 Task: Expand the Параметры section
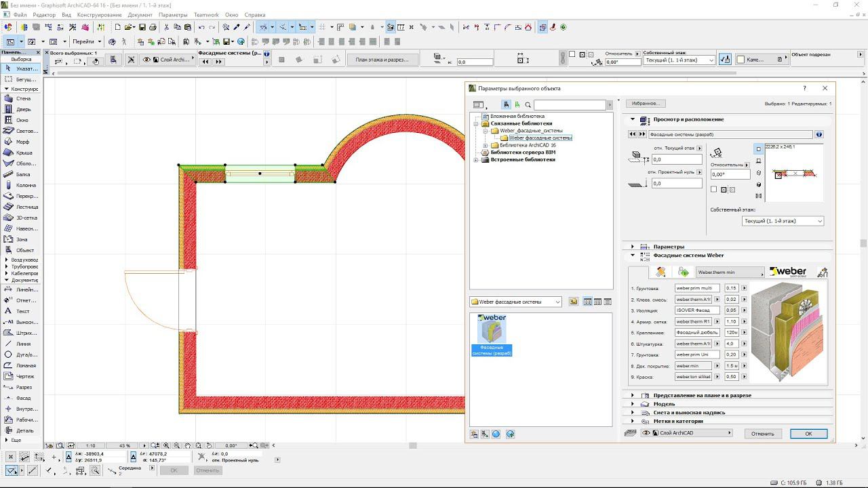[633, 247]
